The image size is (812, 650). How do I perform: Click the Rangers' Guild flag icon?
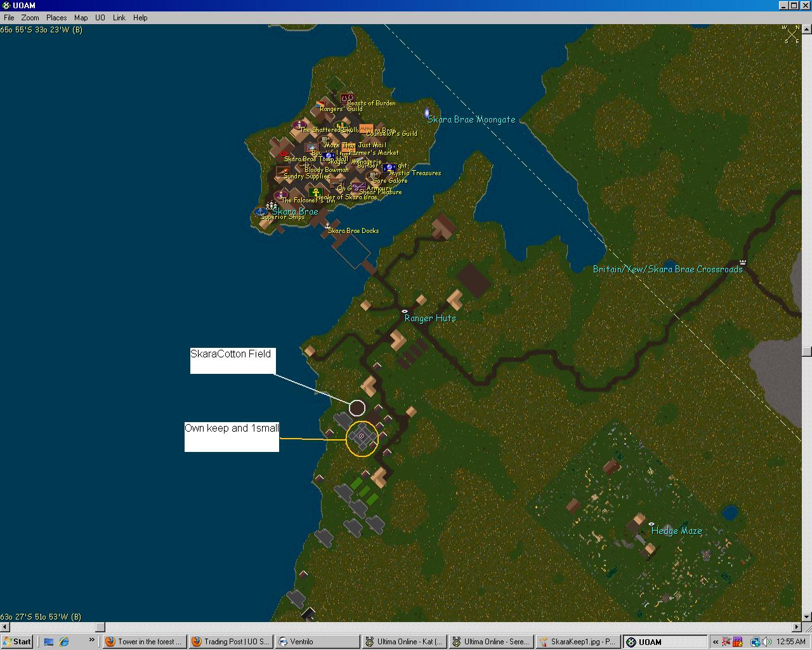click(321, 105)
